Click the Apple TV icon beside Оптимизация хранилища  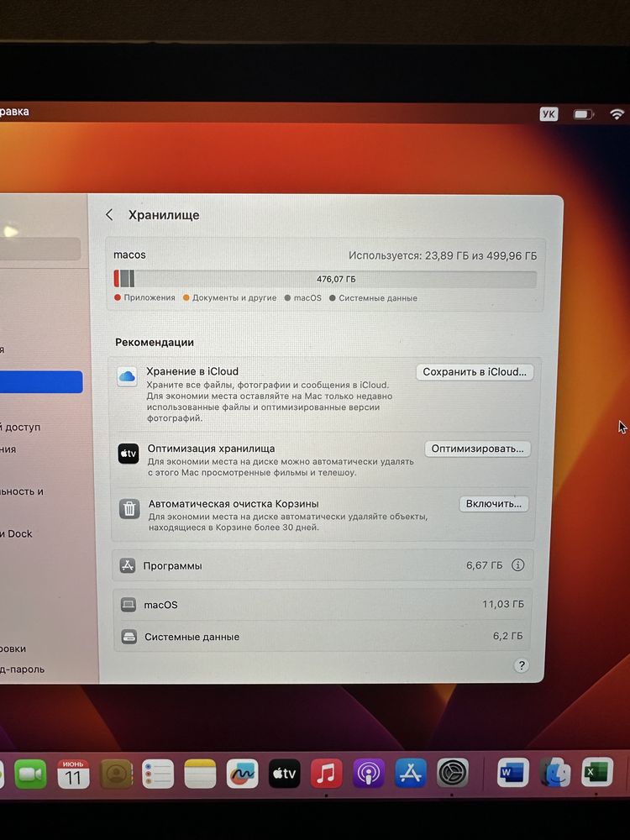[x=129, y=454]
